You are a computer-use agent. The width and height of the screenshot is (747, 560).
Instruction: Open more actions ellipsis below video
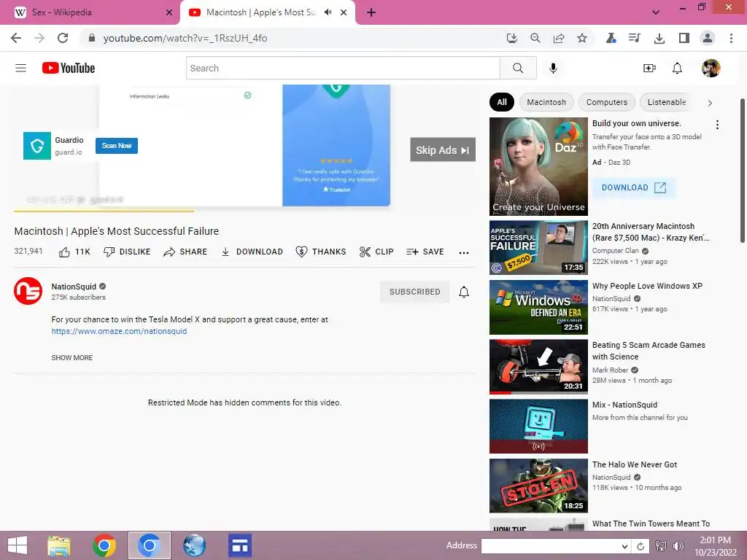pos(463,252)
